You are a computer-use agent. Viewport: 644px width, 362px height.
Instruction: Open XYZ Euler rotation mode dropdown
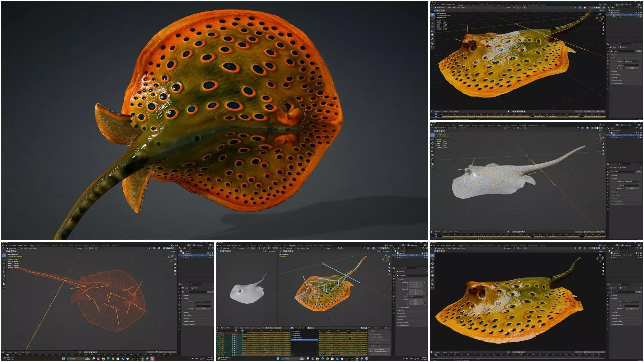tap(416, 297)
